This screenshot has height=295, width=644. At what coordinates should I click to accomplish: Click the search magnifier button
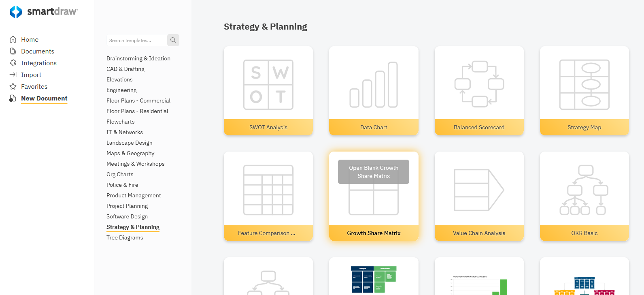[x=173, y=40]
